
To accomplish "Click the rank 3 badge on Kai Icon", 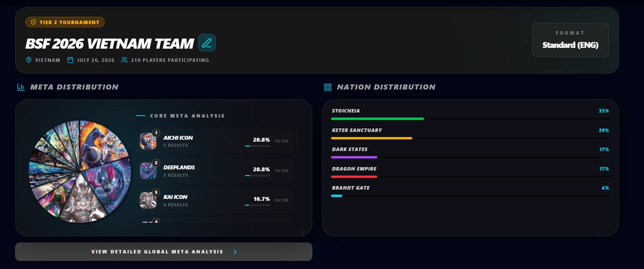I will (156, 192).
